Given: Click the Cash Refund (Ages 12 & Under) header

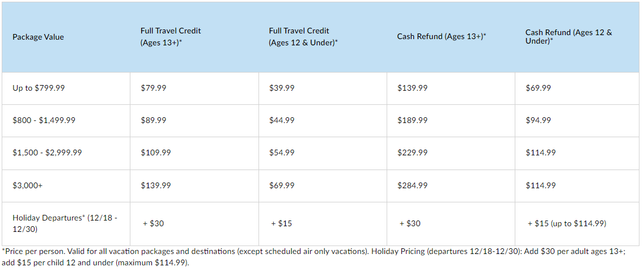Looking at the screenshot, I should coord(569,36).
